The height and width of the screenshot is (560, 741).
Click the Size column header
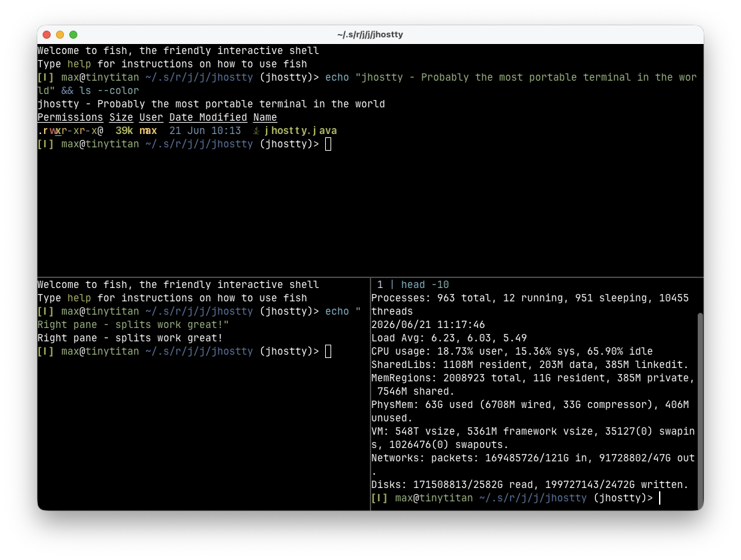coord(121,117)
